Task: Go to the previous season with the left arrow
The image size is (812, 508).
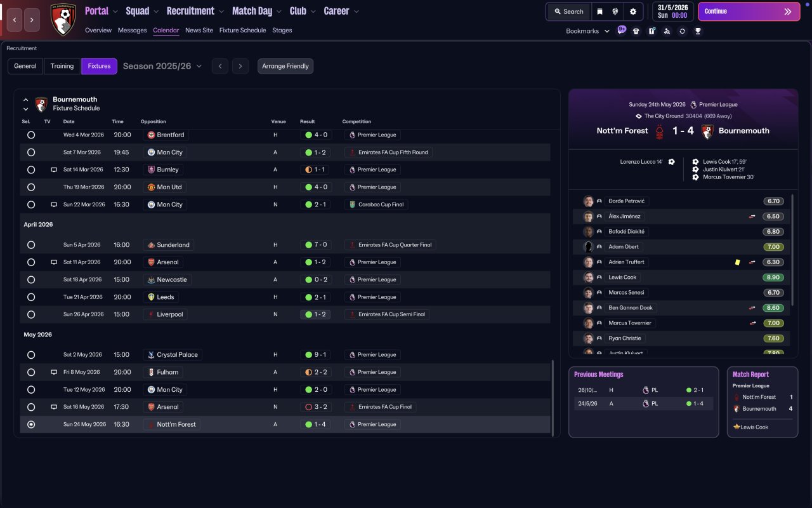Action: click(220, 66)
